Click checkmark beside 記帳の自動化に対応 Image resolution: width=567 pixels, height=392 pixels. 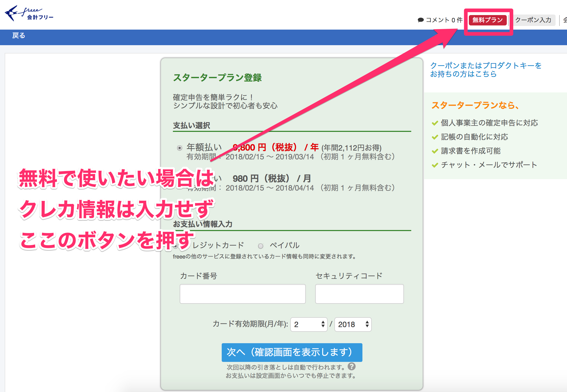coord(435,137)
